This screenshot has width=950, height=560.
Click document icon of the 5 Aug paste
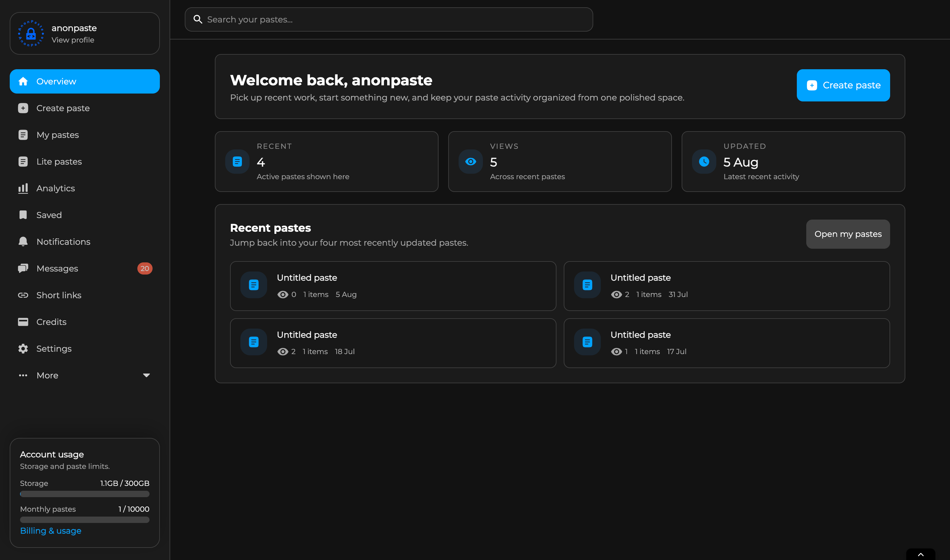click(254, 285)
